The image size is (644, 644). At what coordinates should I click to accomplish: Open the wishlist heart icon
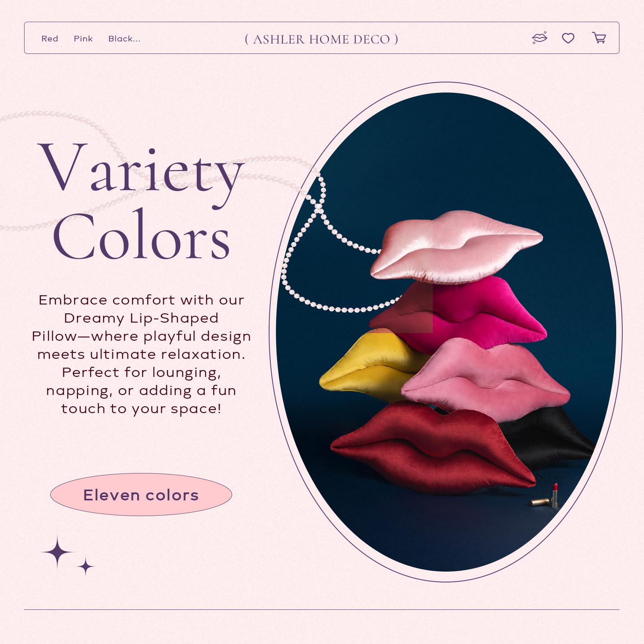tap(568, 38)
